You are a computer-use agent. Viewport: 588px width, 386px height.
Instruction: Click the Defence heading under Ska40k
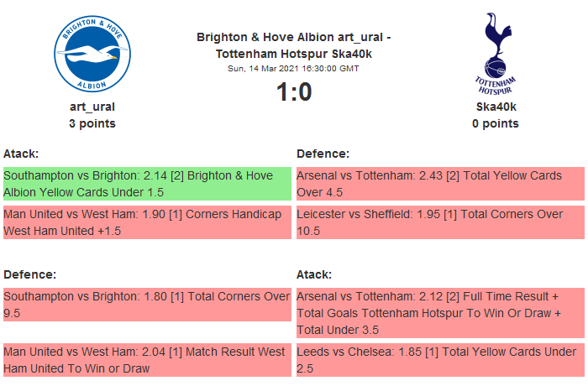tap(323, 154)
